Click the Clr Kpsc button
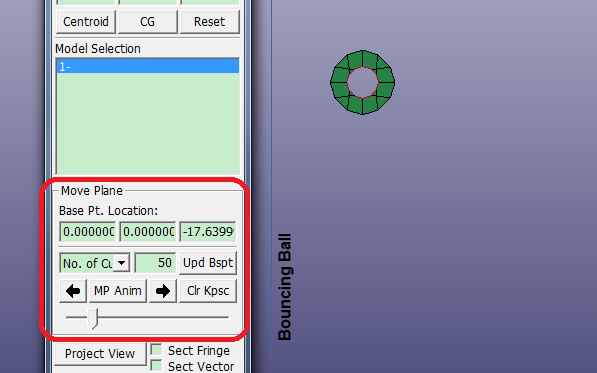 coord(208,291)
